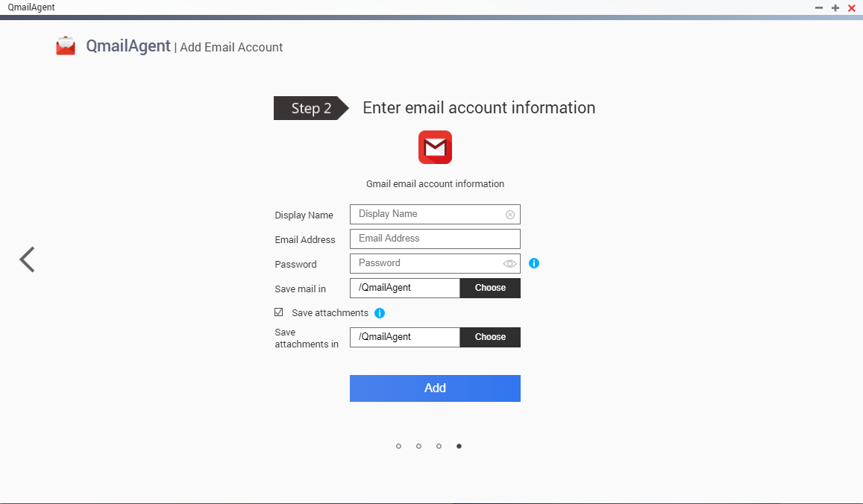Select the Add Email Account header text
The height and width of the screenshot is (504, 863).
coord(231,47)
